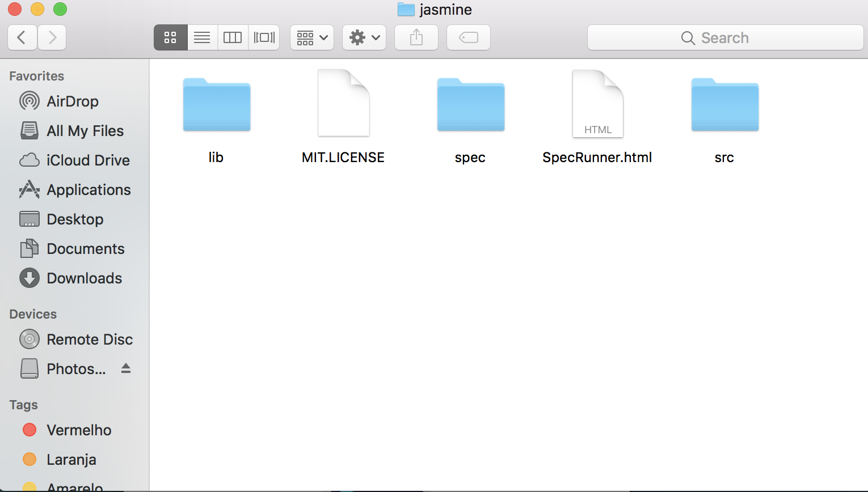The width and height of the screenshot is (868, 492).
Task: Click the iCloud Drive cloud icon
Action: [x=30, y=160]
